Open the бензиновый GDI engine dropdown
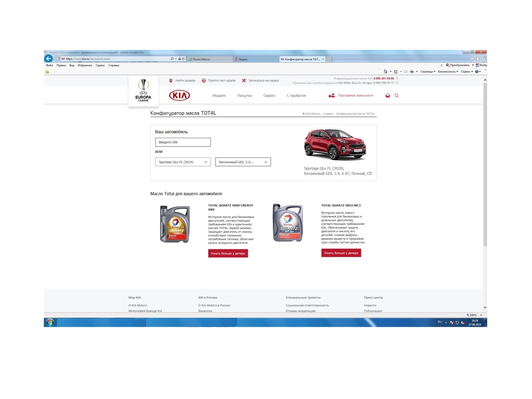Image resolution: width=532 pixels, height=399 pixels. pyautogui.click(x=243, y=162)
